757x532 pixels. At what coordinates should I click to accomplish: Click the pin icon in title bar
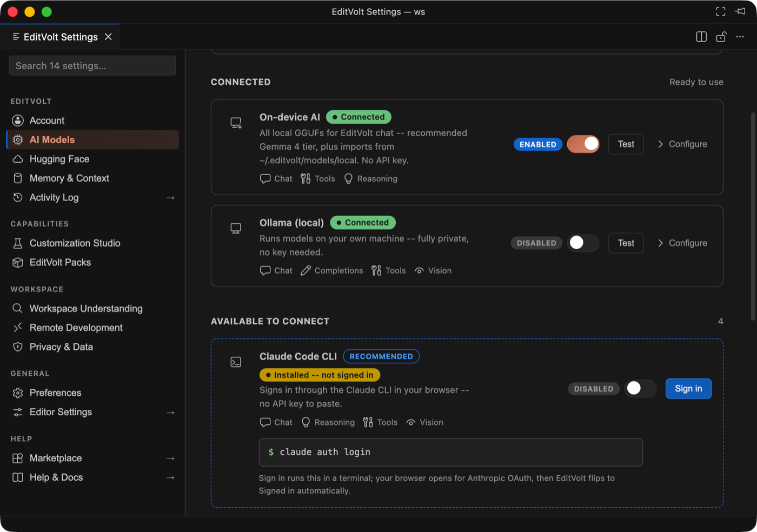pos(740,11)
